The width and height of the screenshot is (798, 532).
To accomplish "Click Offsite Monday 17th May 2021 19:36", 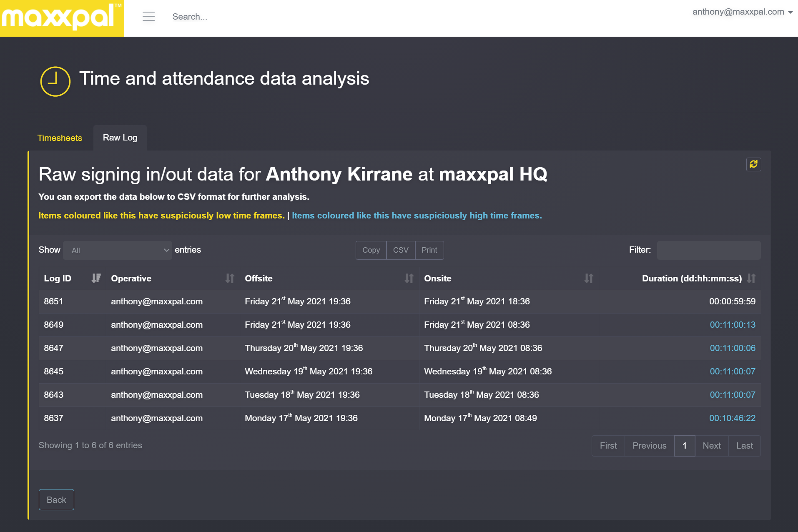I will tap(301, 418).
